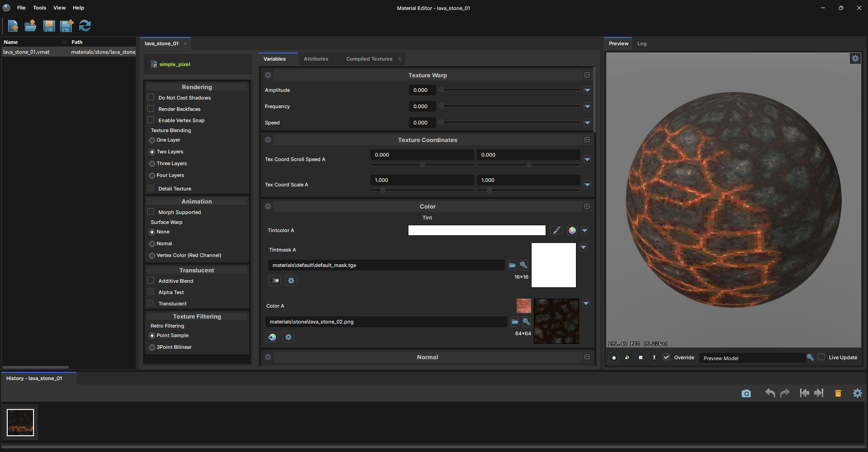Switch to the Attributes tab

(316, 59)
